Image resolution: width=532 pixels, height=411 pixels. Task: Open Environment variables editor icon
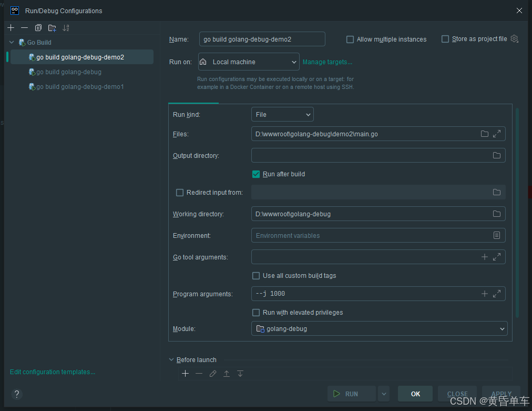click(x=497, y=236)
